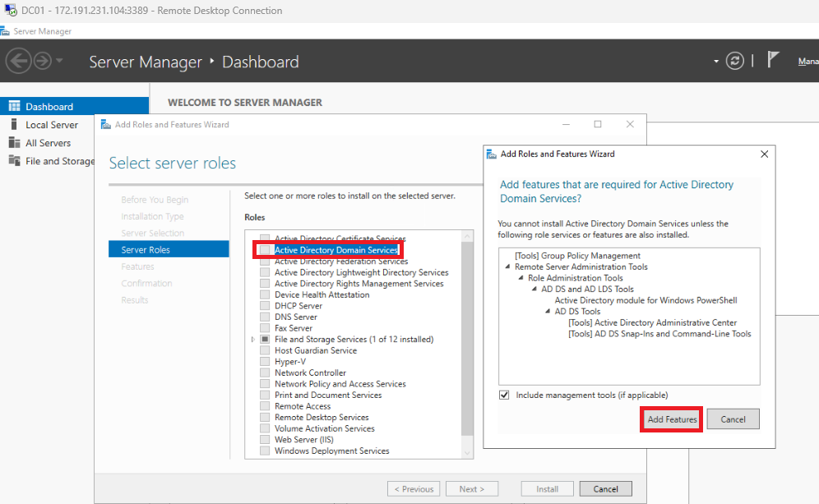Screen dimensions: 819x504
Task: Check the Web Server (IIS) checkbox
Action: pos(265,439)
